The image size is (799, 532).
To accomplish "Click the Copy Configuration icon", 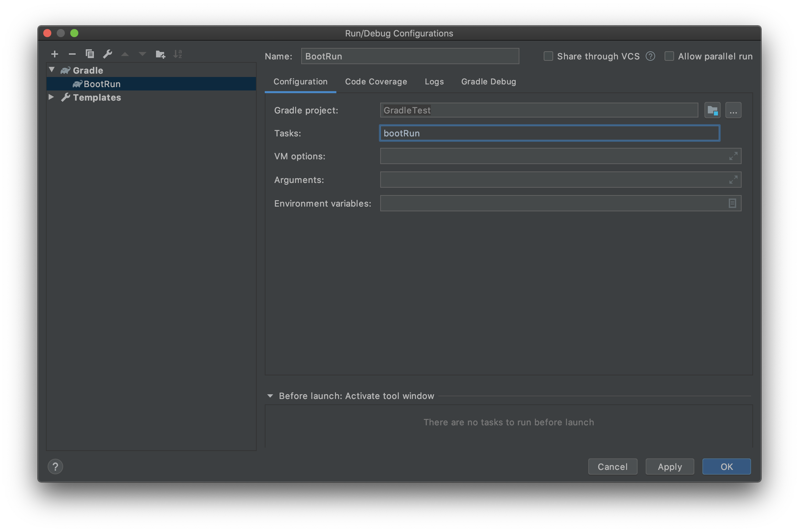I will coord(89,54).
